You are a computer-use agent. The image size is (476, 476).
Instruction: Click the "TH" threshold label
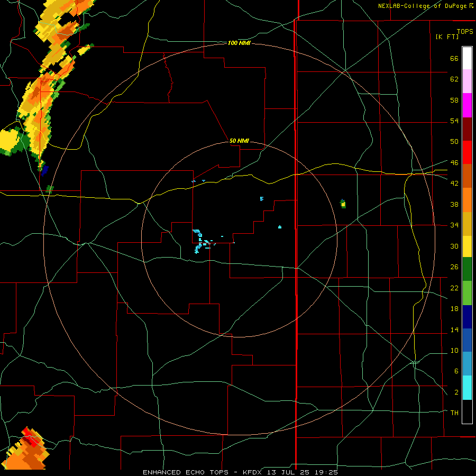tap(454, 413)
